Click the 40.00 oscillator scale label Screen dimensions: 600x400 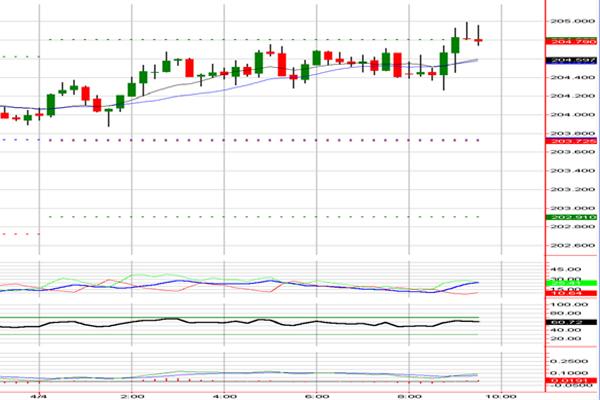click(565, 330)
